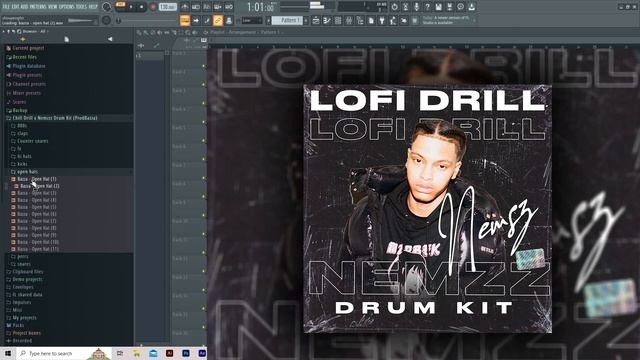Screen dimensions: 640x360
Task: Expand the claps folder
Action: [22, 133]
